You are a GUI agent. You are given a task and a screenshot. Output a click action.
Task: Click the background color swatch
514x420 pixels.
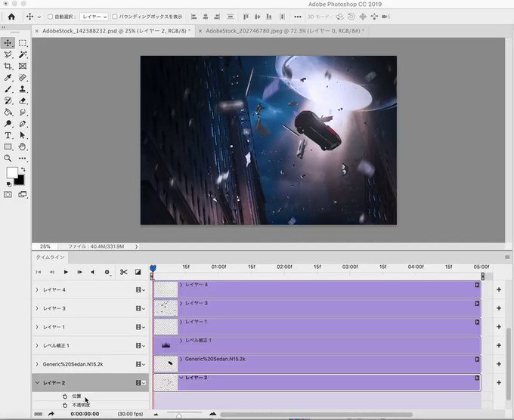(x=20, y=181)
